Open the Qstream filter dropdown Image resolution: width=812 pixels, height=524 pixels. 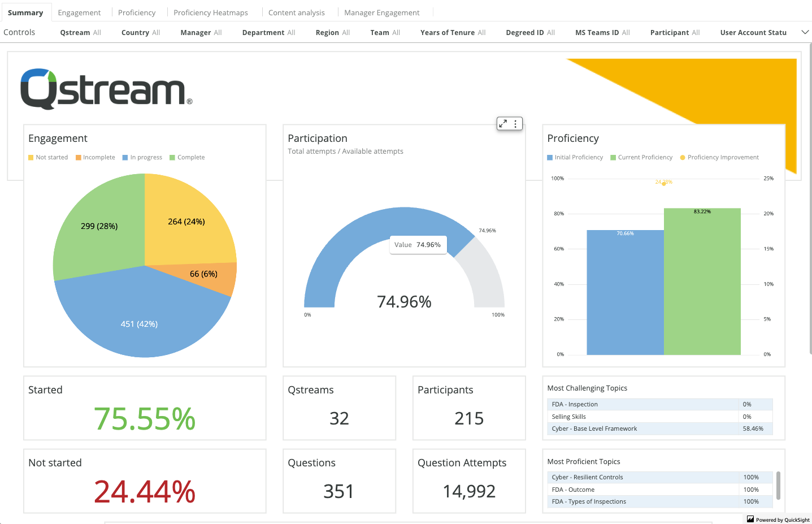pyautogui.click(x=81, y=33)
